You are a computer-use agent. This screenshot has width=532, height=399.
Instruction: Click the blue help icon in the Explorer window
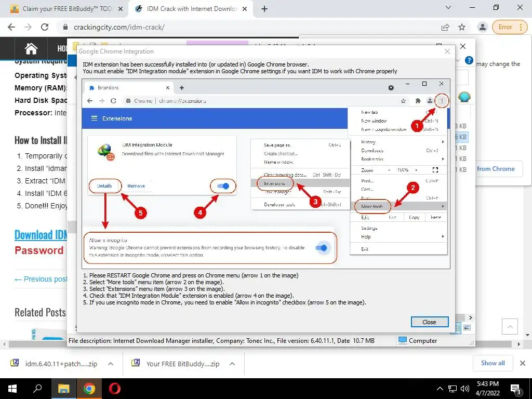pyautogui.click(x=469, y=60)
